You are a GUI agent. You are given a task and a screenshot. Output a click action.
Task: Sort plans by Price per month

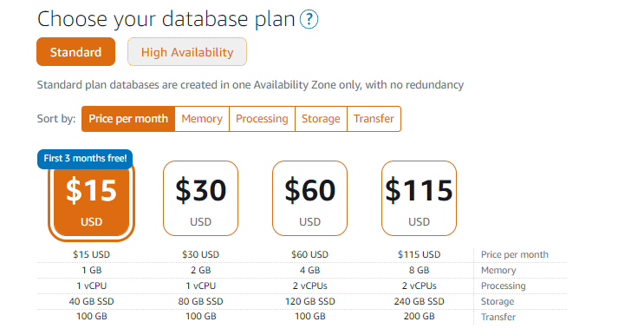pos(128,119)
